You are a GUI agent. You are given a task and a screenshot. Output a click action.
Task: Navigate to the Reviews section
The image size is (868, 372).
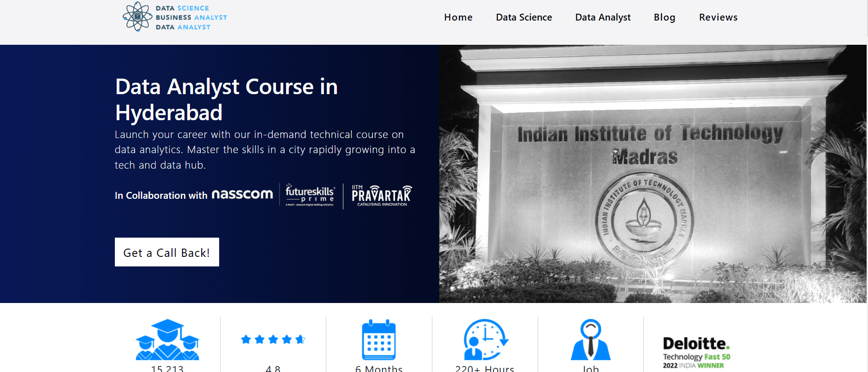(x=718, y=17)
